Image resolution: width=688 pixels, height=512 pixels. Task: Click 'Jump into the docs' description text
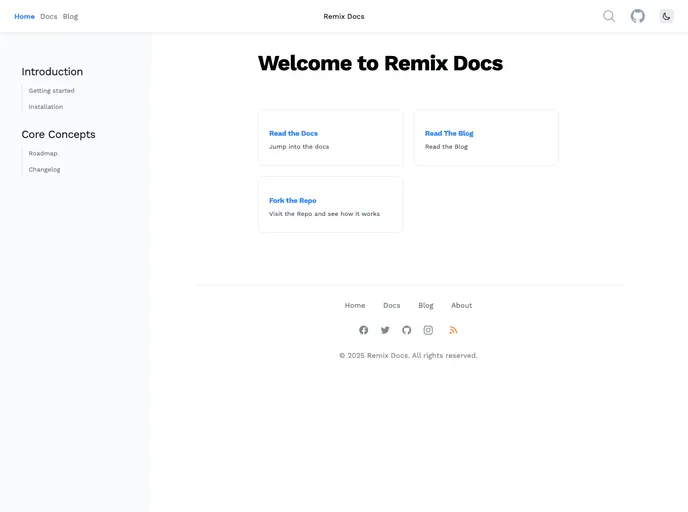pos(299,147)
